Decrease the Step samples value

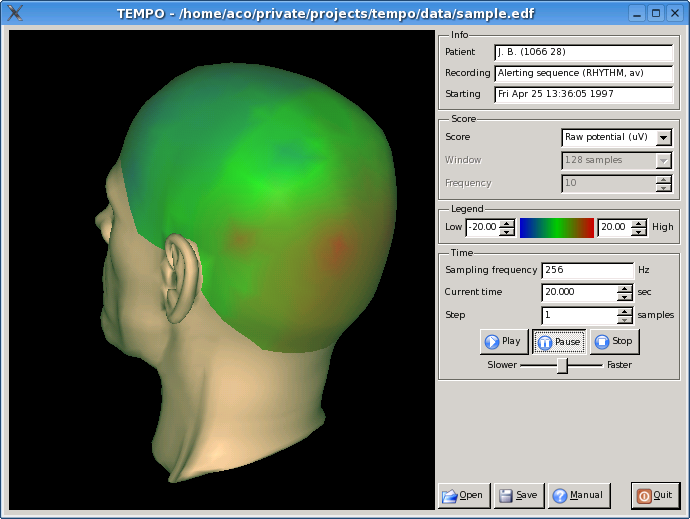point(625,320)
